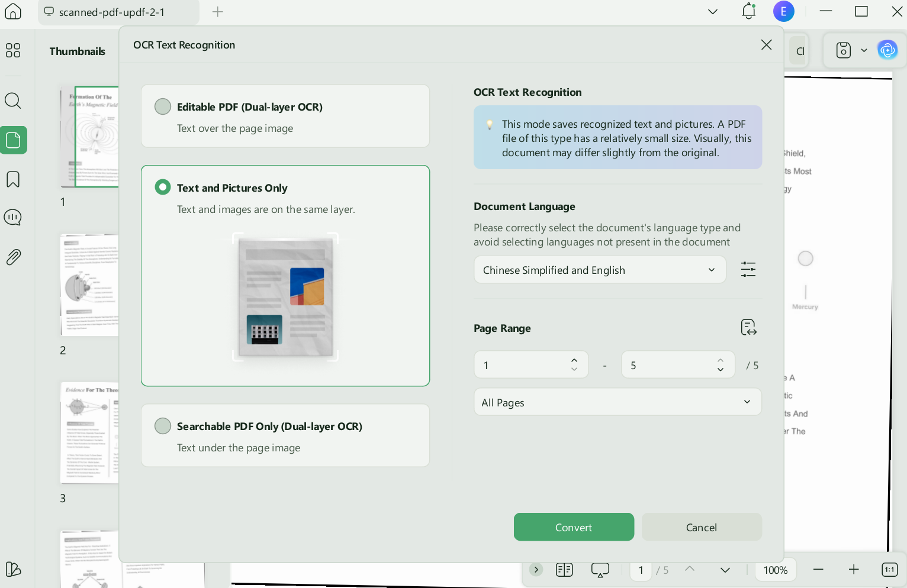907x588 pixels.
Task: Click the Convert button
Action: [x=574, y=527]
